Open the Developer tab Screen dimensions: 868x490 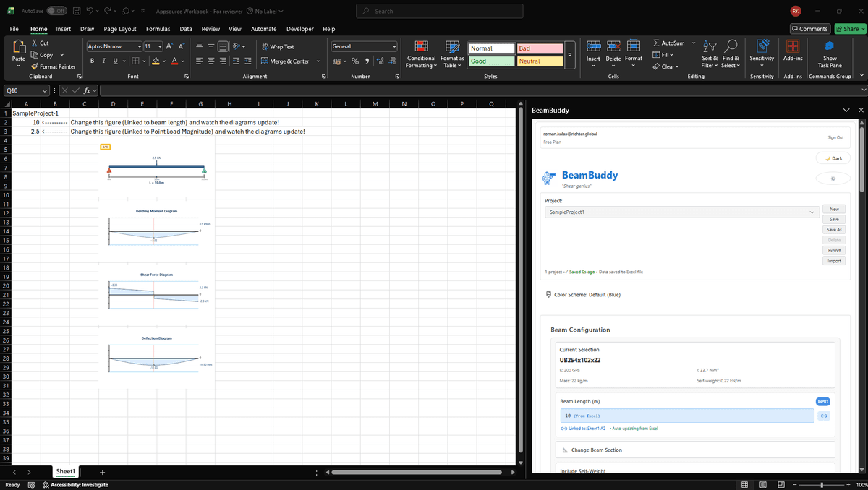pos(300,29)
